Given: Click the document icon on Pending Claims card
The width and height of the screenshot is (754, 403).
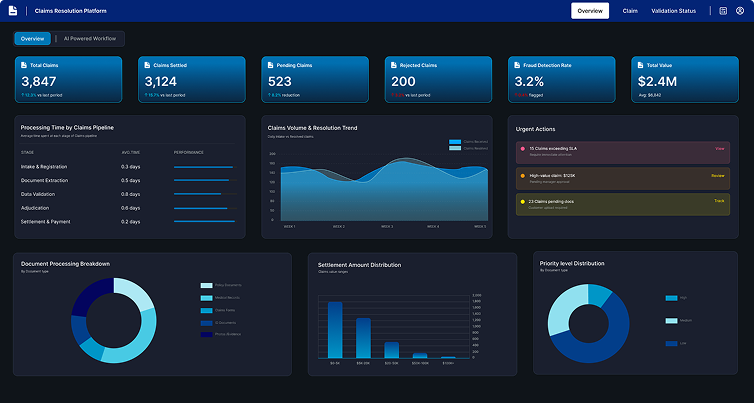Looking at the screenshot, I should pos(271,65).
